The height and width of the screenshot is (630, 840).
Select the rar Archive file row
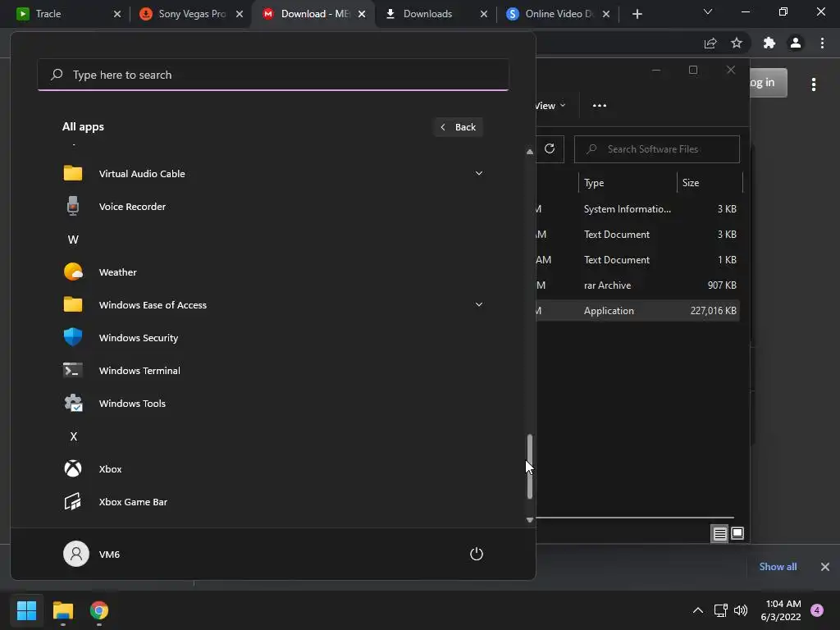click(638, 285)
